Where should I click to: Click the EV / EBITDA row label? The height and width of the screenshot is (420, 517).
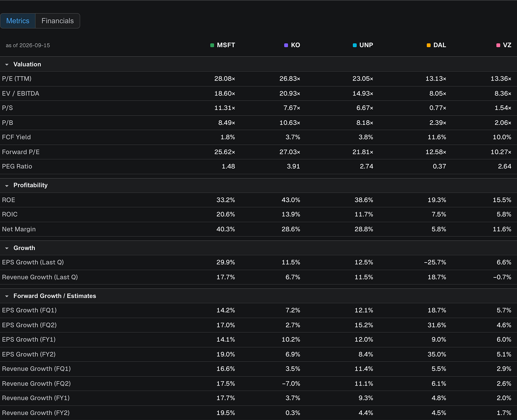click(x=21, y=94)
